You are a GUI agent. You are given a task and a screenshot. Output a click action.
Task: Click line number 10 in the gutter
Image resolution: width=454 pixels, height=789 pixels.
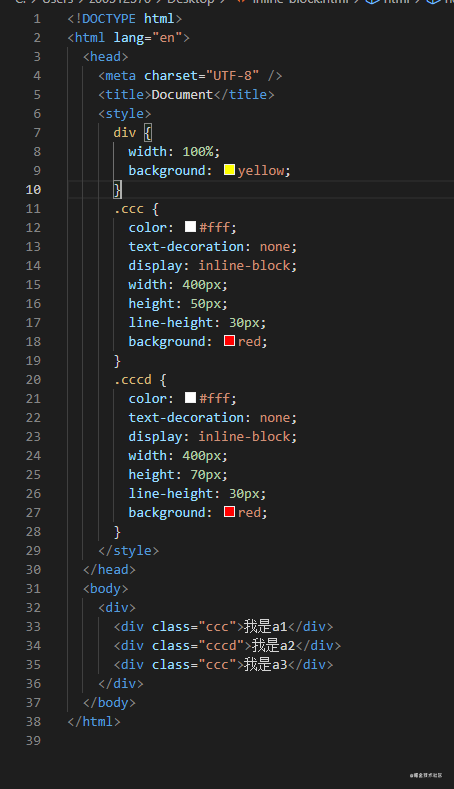[33, 190]
